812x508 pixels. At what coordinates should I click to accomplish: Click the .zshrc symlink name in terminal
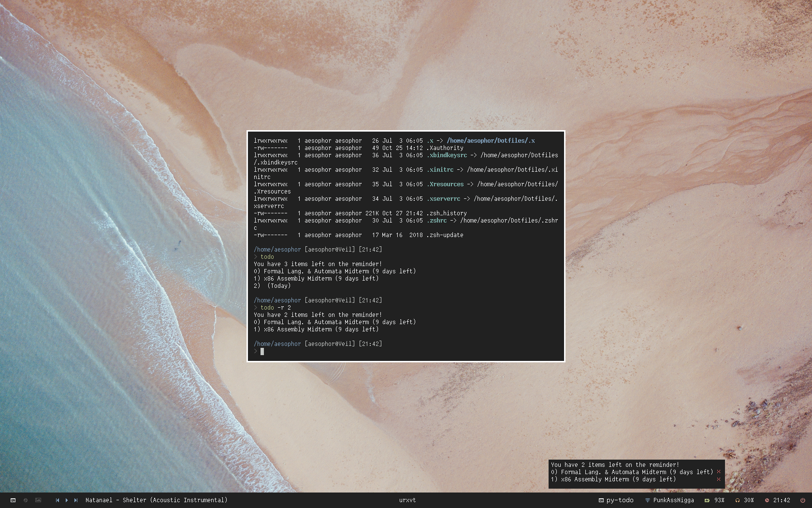[436, 220]
